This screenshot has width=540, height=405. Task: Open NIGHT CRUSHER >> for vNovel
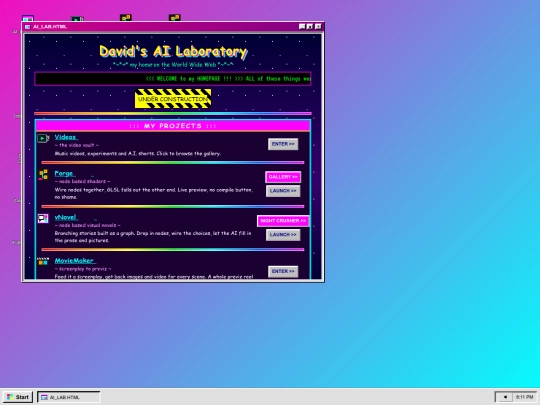coord(283,221)
